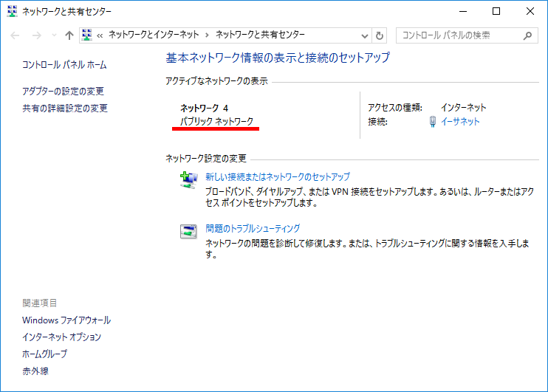This screenshot has height=392, width=548.
Task: Open 新しい接続またはネットワークのセットアップ
Action: tap(278, 176)
